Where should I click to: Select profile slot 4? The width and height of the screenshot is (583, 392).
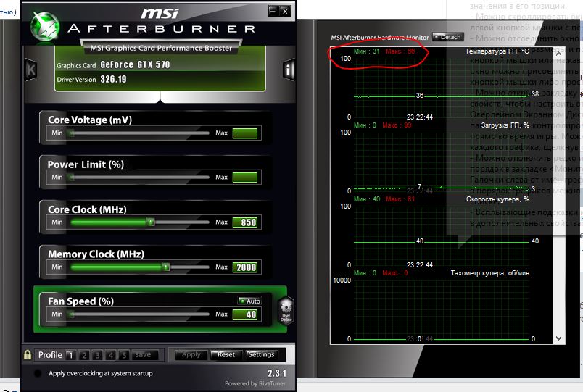111,355
